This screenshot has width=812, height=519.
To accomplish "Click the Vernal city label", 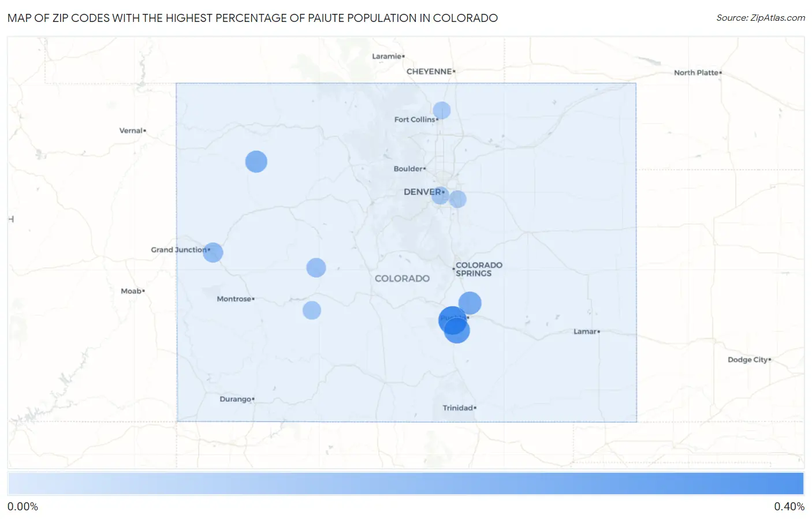I will [x=131, y=130].
